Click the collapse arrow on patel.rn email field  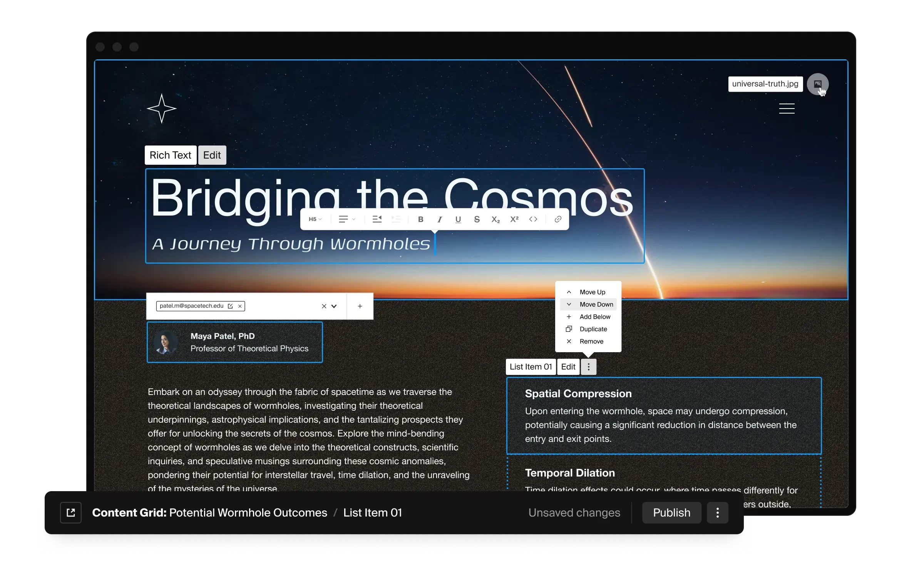tap(334, 306)
